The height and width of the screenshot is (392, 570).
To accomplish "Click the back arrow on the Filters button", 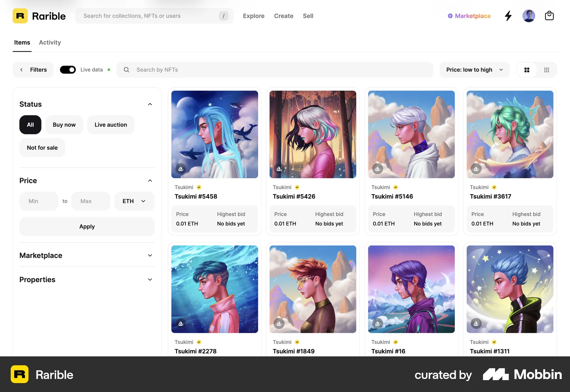I will (x=22, y=69).
